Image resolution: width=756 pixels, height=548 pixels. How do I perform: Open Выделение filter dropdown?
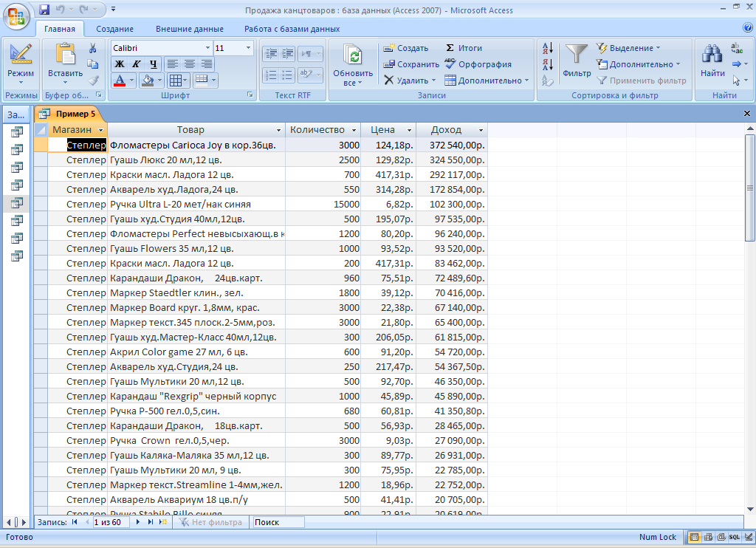click(x=629, y=48)
